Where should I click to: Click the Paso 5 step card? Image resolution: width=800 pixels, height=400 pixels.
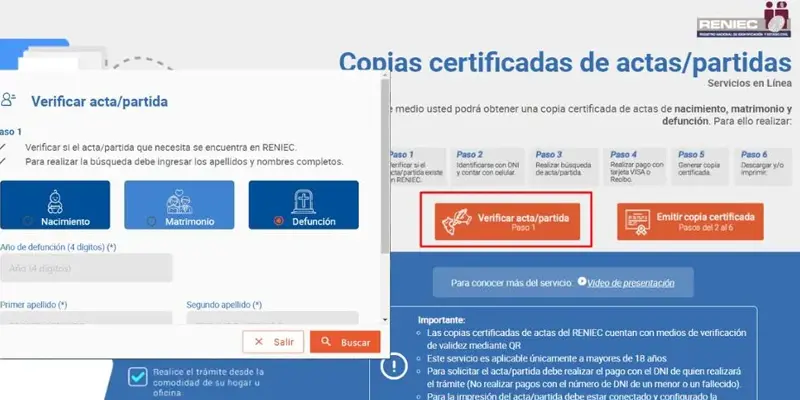pyautogui.click(x=701, y=166)
